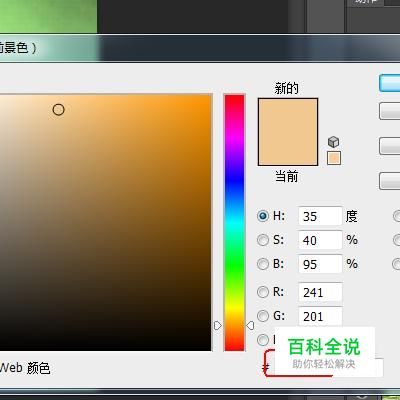Click the right hue slider arrow
The image size is (400, 400).
(250, 325)
